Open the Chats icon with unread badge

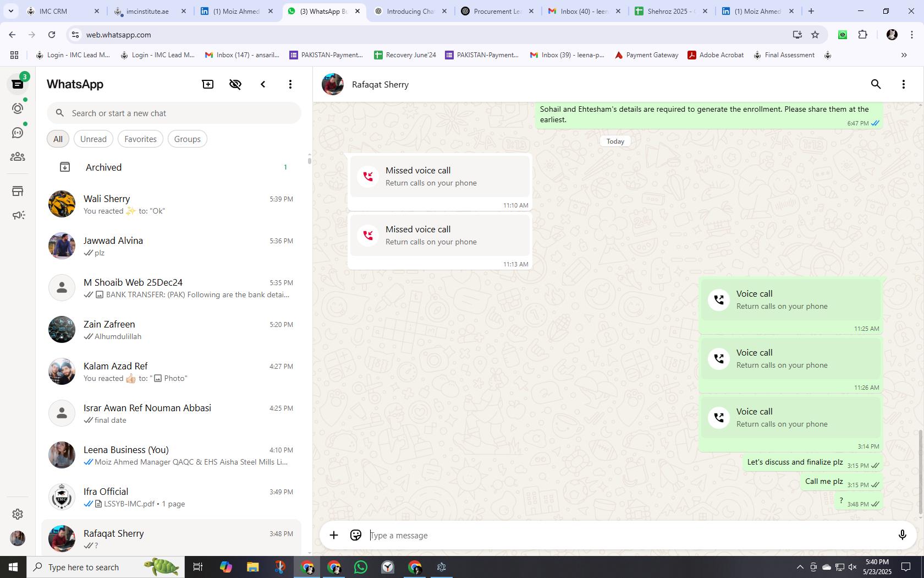[18, 84]
